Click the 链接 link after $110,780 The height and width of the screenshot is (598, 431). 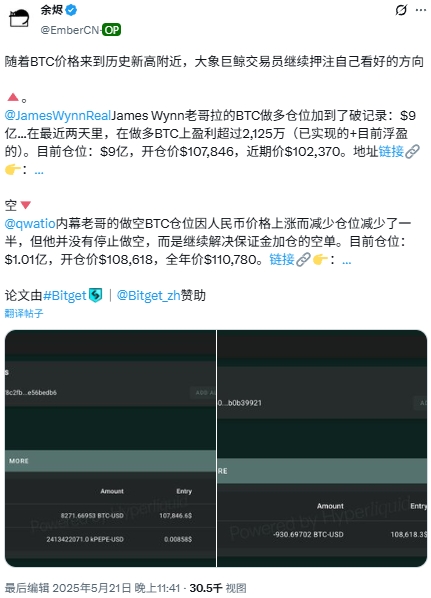click(282, 260)
